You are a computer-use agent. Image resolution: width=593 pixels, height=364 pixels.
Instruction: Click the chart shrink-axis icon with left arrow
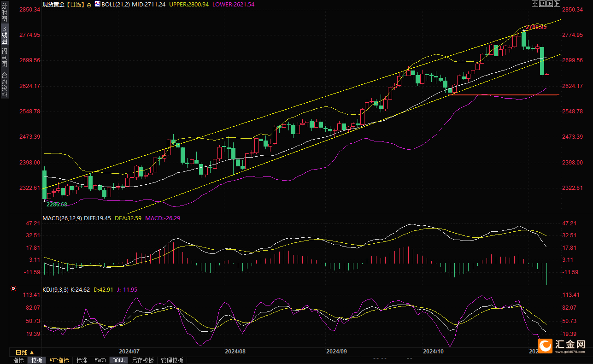[542, 4]
